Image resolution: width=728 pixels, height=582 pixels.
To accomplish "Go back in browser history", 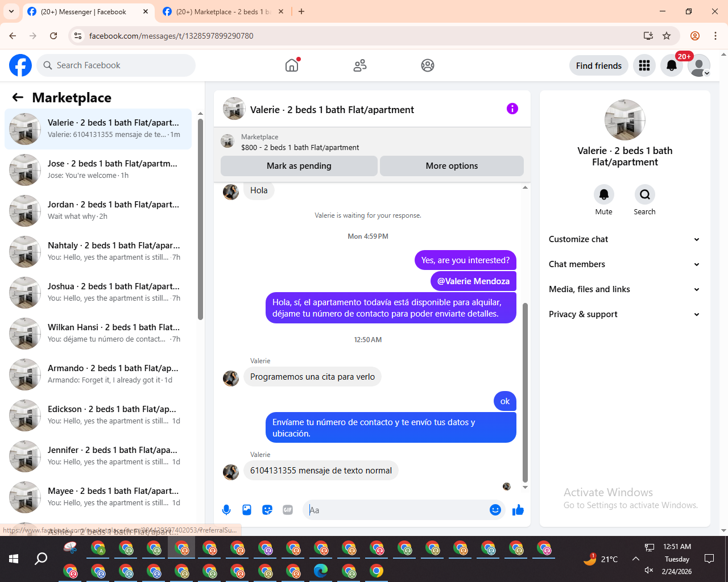I will click(13, 36).
